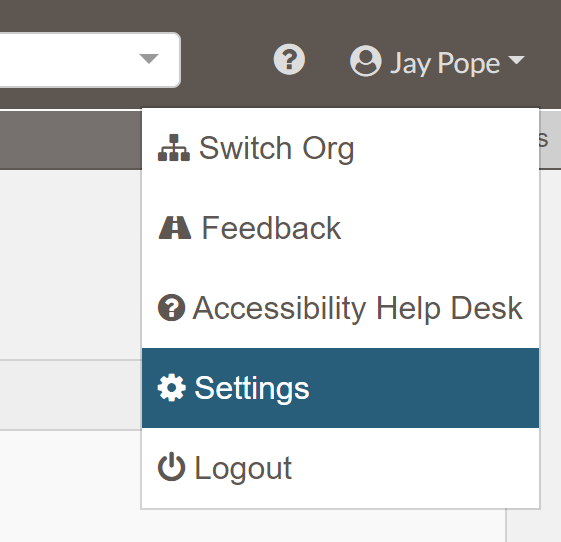The width and height of the screenshot is (561, 542).
Task: Click the dark gray bar below the header
Action: (71, 140)
